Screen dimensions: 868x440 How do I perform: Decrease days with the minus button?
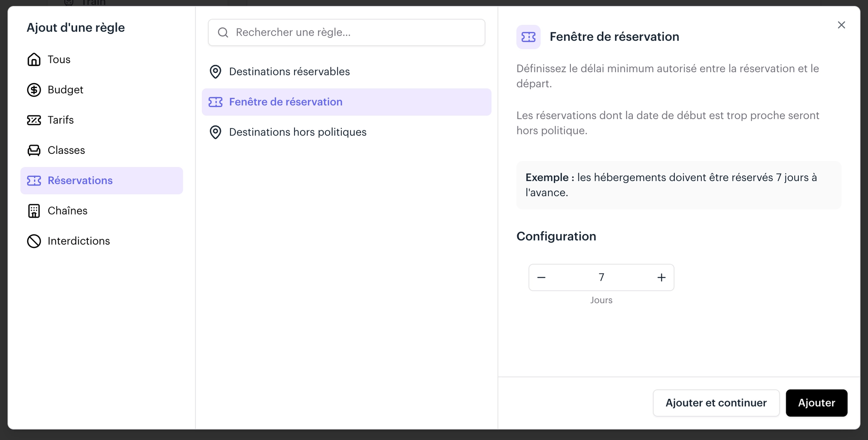[541, 278]
